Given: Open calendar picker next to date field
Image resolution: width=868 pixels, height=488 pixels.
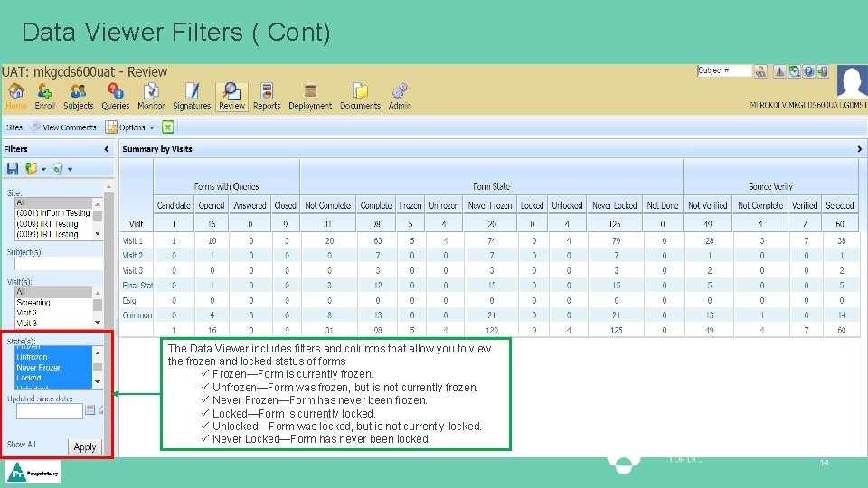Looking at the screenshot, I should coord(90,410).
